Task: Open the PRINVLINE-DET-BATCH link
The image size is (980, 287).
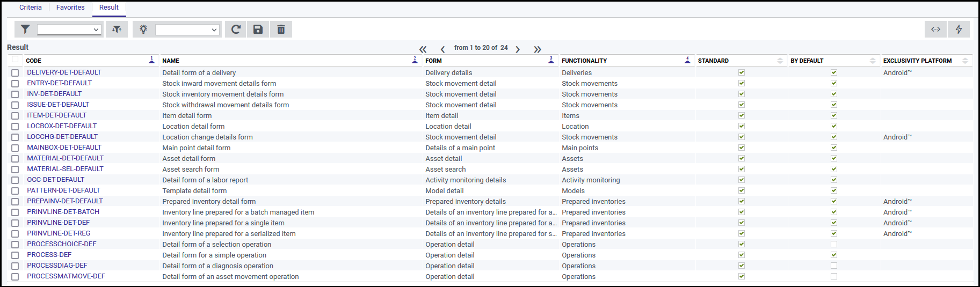Action: point(63,212)
